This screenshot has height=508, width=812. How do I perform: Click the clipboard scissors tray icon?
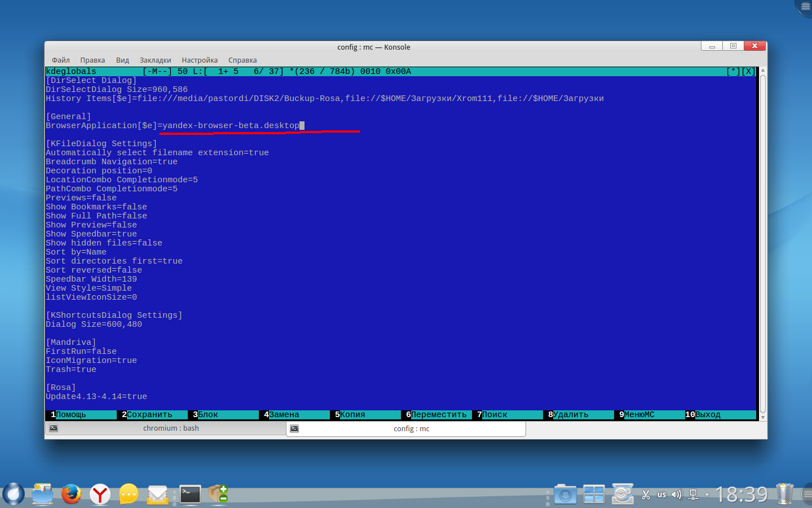click(x=646, y=495)
